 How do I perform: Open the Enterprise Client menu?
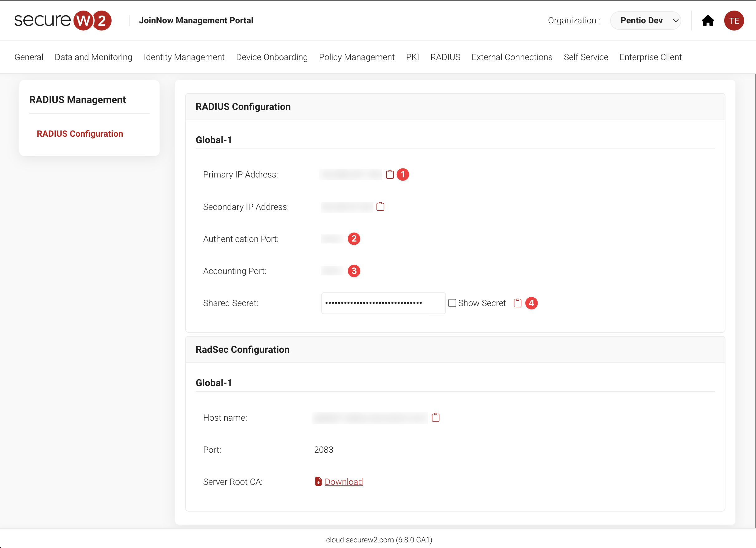coord(651,57)
